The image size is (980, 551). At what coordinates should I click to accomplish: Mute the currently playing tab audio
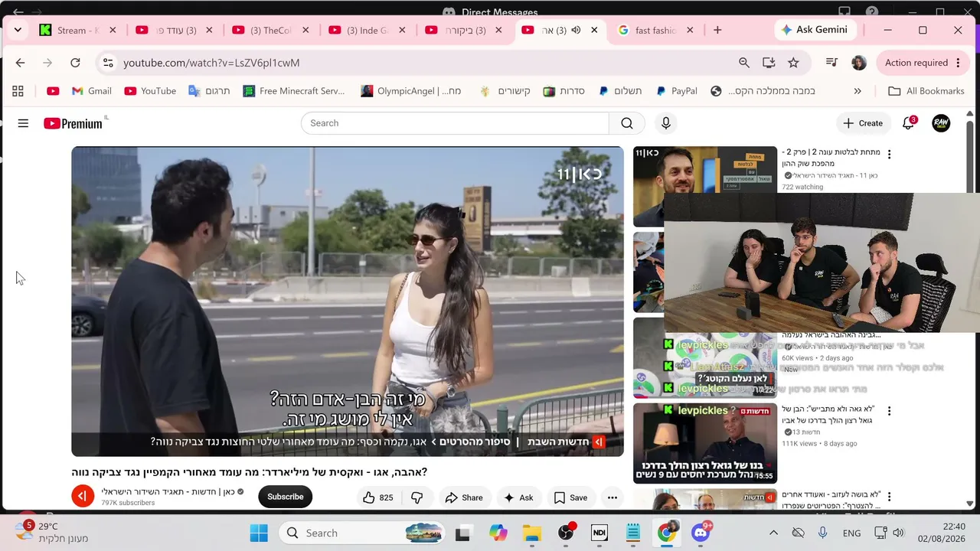[x=576, y=30]
